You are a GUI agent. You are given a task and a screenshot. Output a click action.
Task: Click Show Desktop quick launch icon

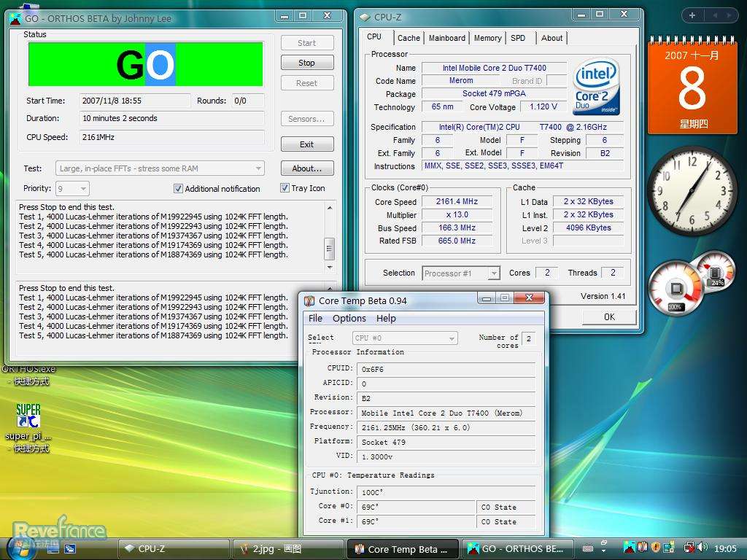(53, 548)
